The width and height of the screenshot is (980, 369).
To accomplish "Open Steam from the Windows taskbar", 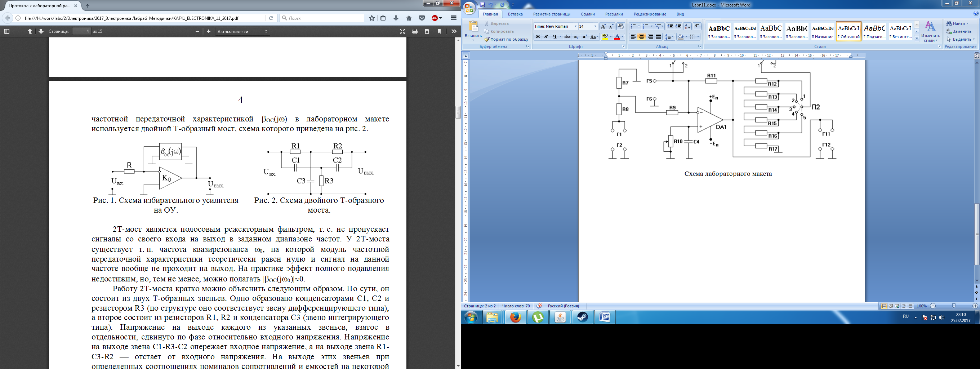I will coord(583,317).
